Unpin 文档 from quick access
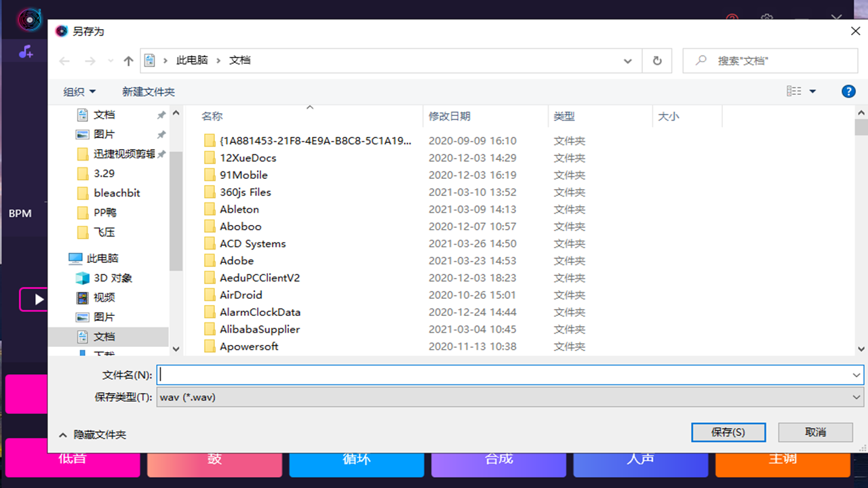 click(x=161, y=115)
